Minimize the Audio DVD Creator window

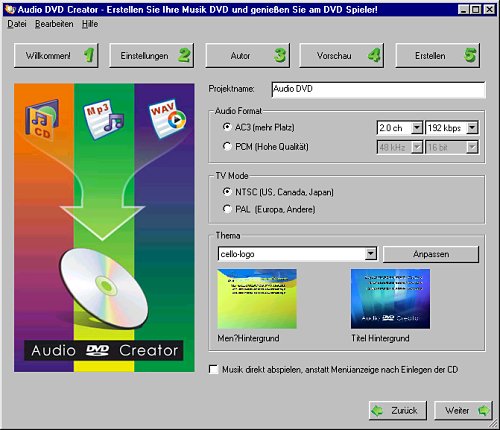coord(463,10)
